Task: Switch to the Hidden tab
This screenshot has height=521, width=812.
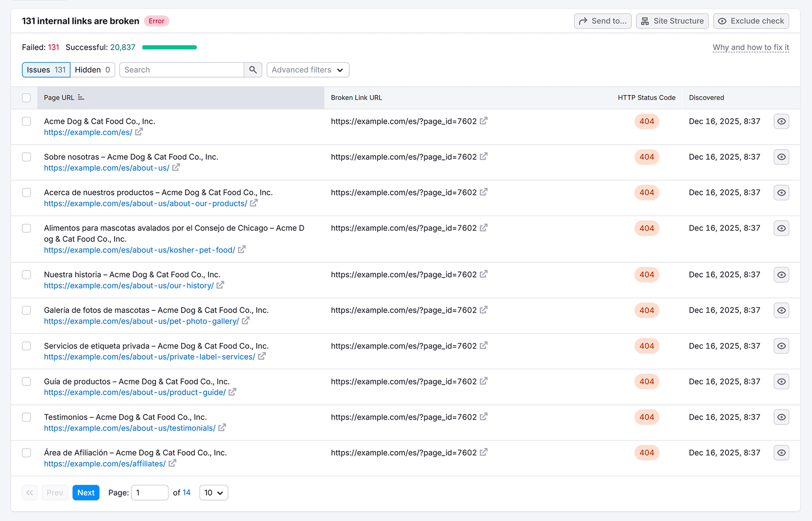Action: (x=92, y=70)
